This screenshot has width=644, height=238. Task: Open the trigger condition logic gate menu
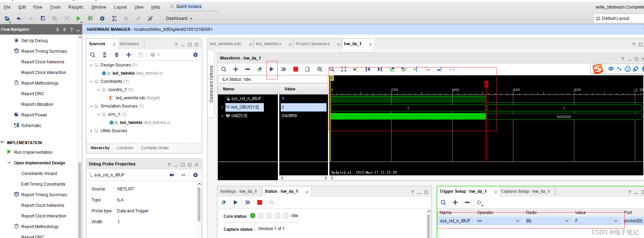point(480,202)
